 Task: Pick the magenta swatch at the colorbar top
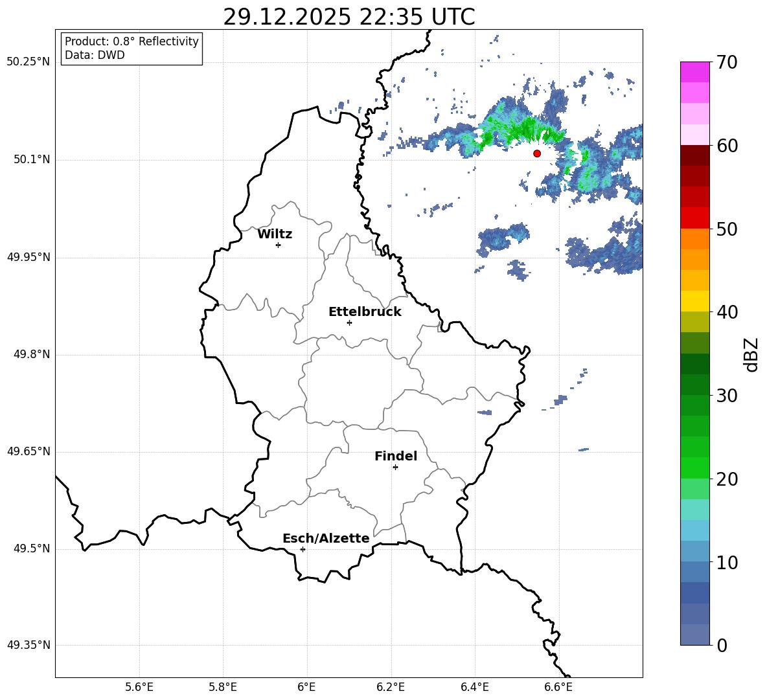pyautogui.click(x=695, y=72)
